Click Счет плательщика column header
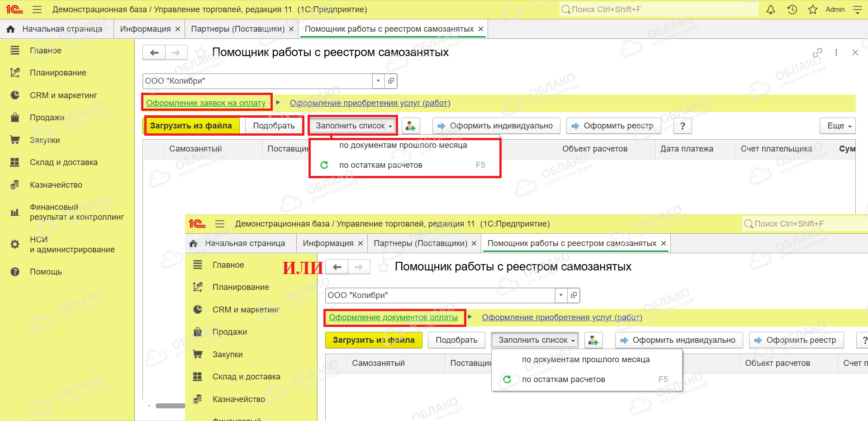Screen dimensions: 868x421 [784, 149]
